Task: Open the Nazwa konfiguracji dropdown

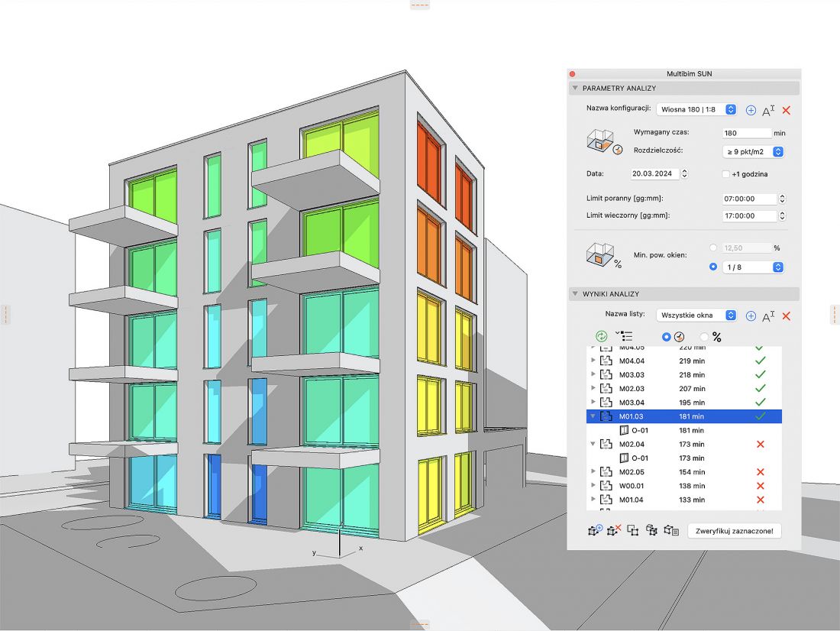Action: tap(696, 109)
